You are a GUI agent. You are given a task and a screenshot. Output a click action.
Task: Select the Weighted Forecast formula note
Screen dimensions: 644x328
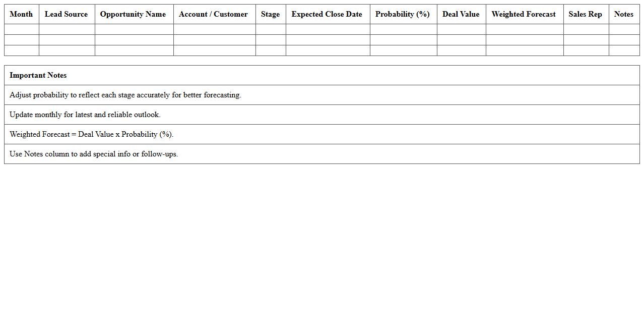click(x=91, y=134)
